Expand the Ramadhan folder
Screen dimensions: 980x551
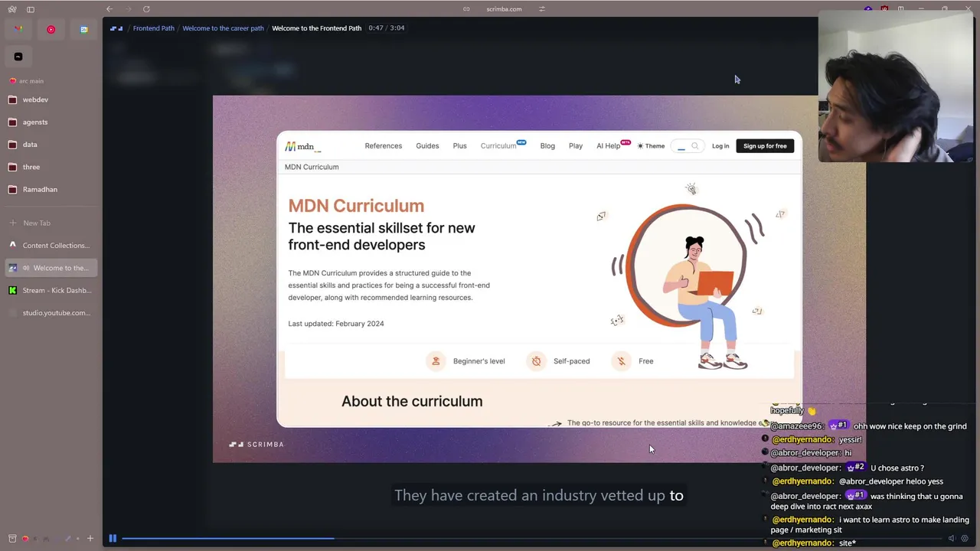[x=51, y=189]
